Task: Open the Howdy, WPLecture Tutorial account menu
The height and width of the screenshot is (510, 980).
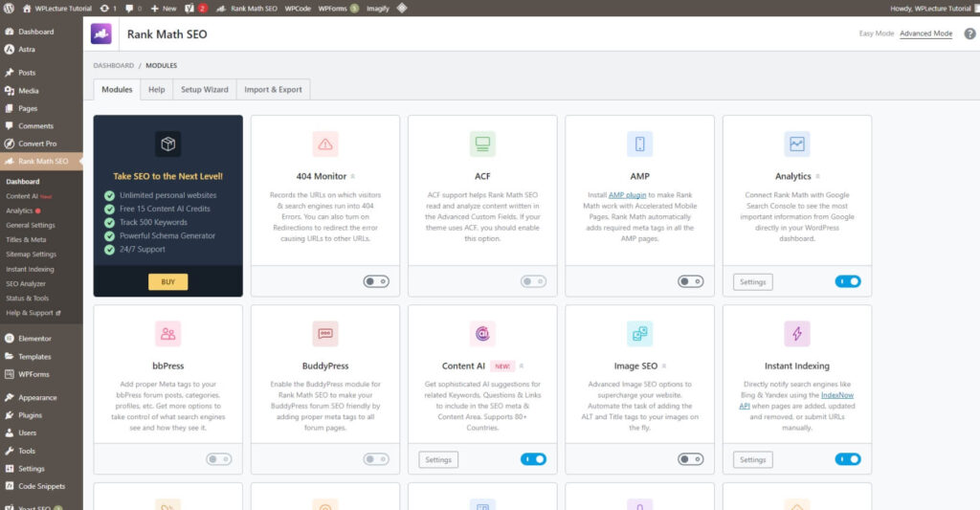Action: [934, 8]
